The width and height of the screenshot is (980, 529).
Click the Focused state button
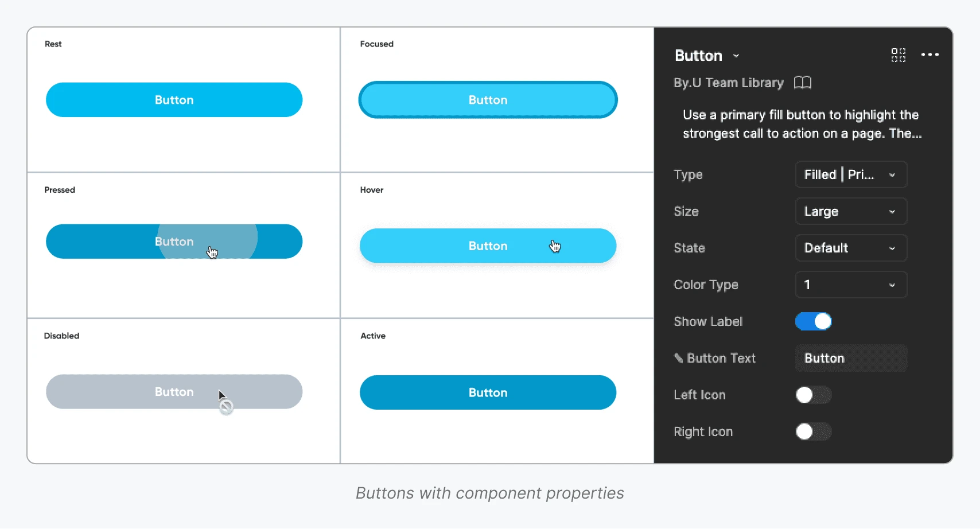tap(488, 100)
